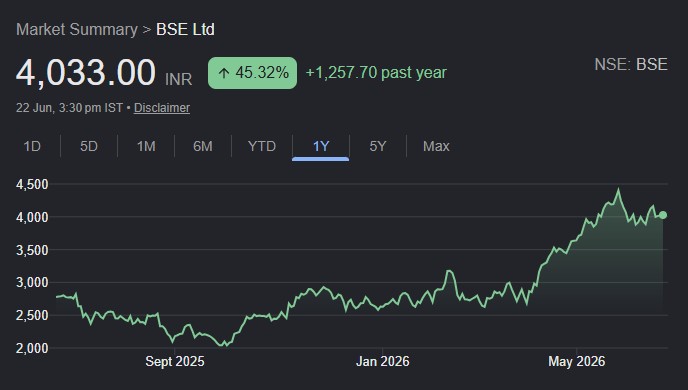The height and width of the screenshot is (390, 688).
Task: Click the current price dot on chart
Action: pyautogui.click(x=663, y=215)
